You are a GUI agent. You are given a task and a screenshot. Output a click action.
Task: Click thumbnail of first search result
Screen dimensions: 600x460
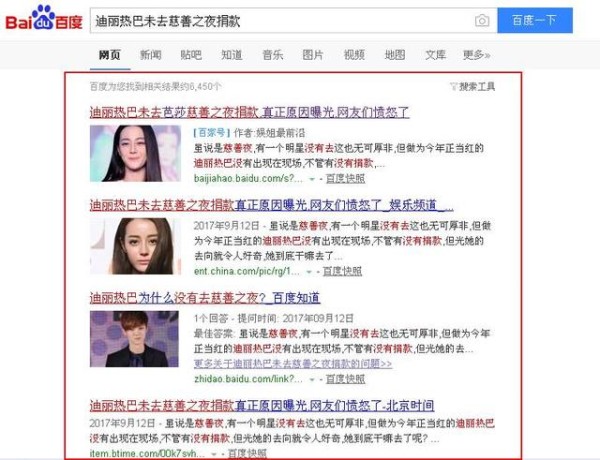135,153
